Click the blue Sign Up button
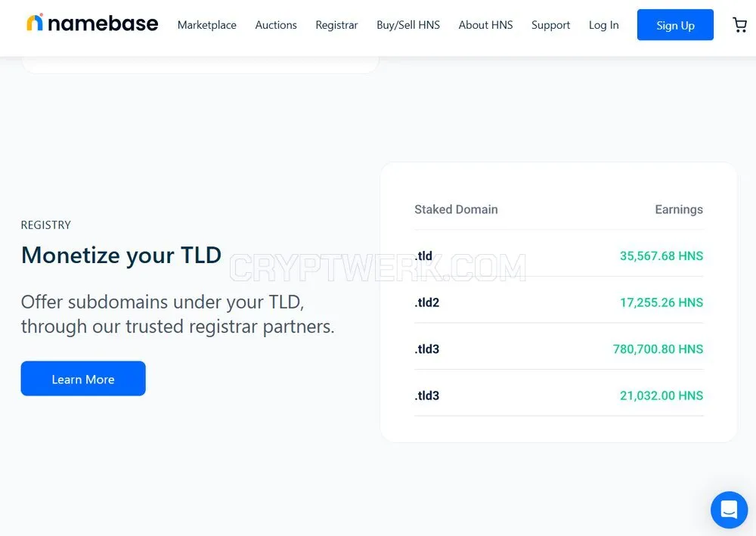 click(x=675, y=25)
